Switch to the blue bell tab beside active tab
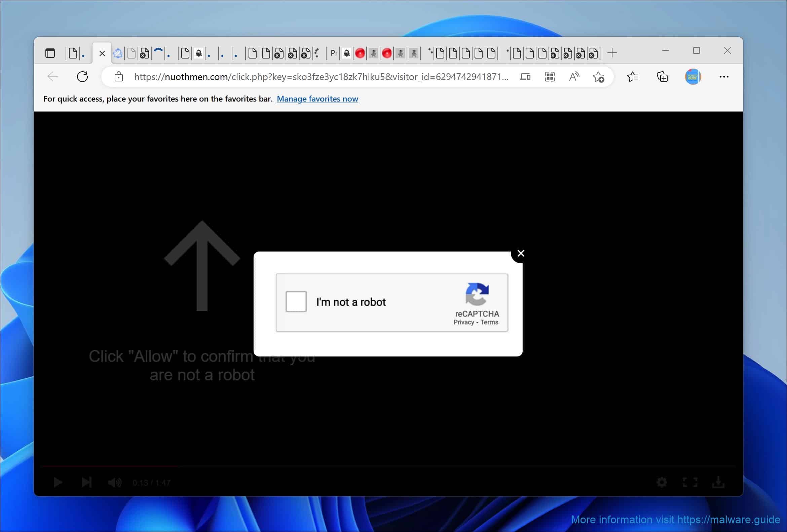The width and height of the screenshot is (787, 532). coord(117,53)
